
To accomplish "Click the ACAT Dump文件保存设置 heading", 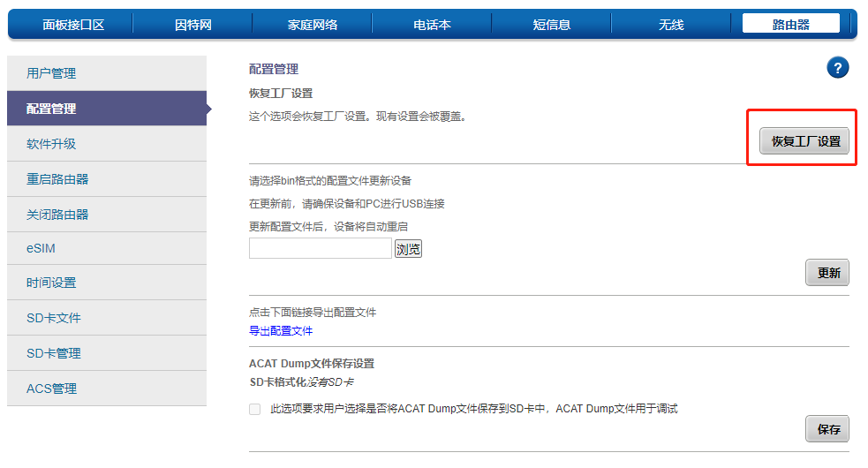I will (312, 364).
